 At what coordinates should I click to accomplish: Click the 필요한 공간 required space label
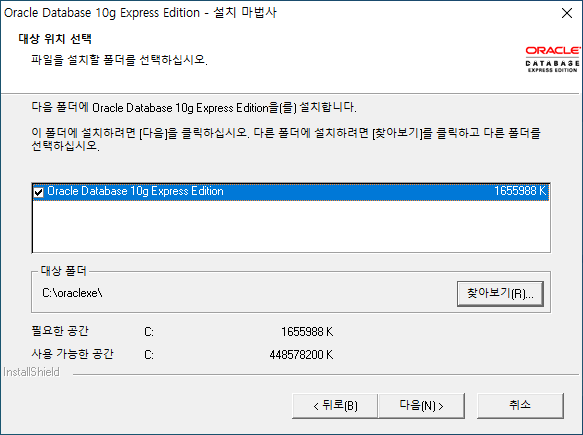(x=60, y=331)
